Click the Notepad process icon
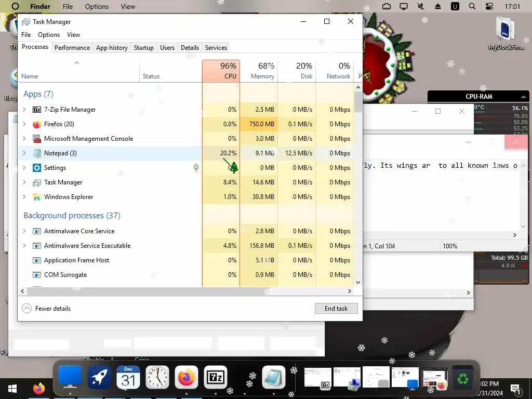This screenshot has width=532, height=399. tap(37, 153)
